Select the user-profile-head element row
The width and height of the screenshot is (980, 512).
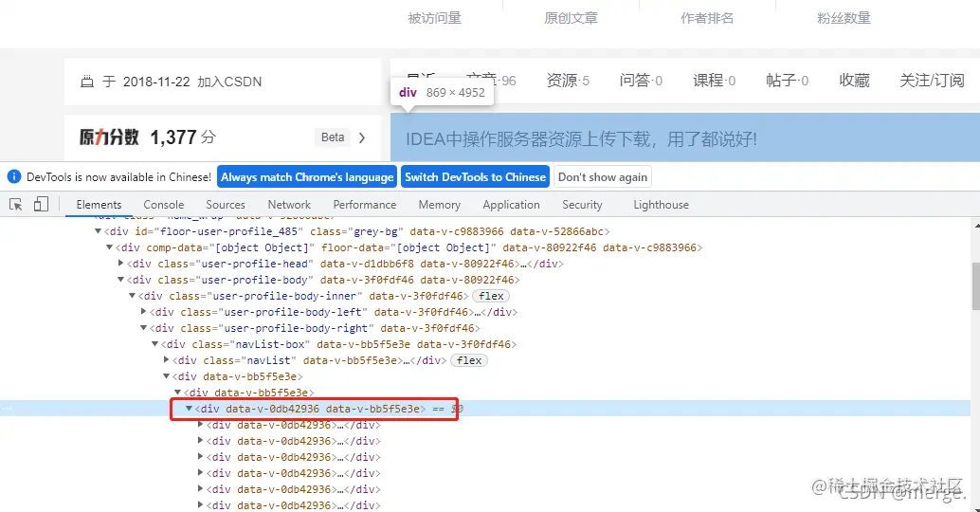[485, 264]
